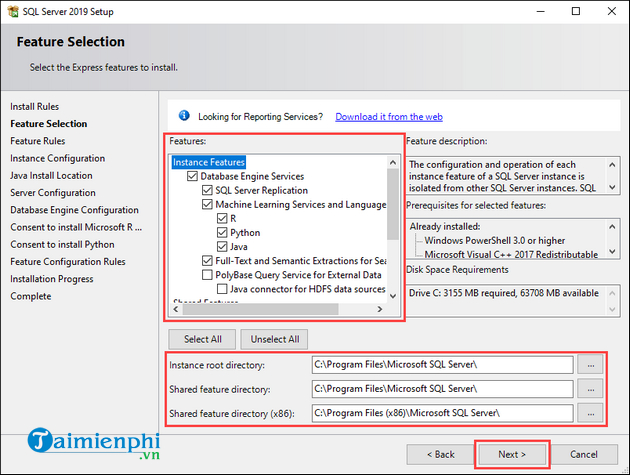Click the Features list vertical scrollbar thumb
Viewport: 630px width, 475px height.
(393, 204)
